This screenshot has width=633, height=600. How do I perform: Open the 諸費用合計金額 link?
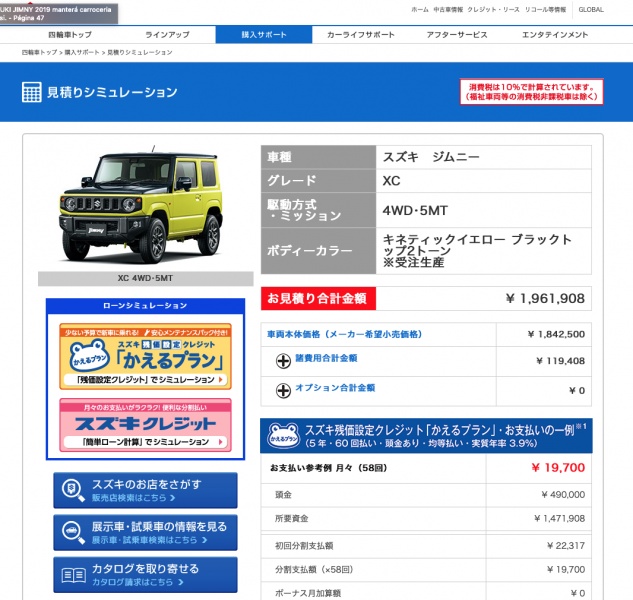click(326, 358)
